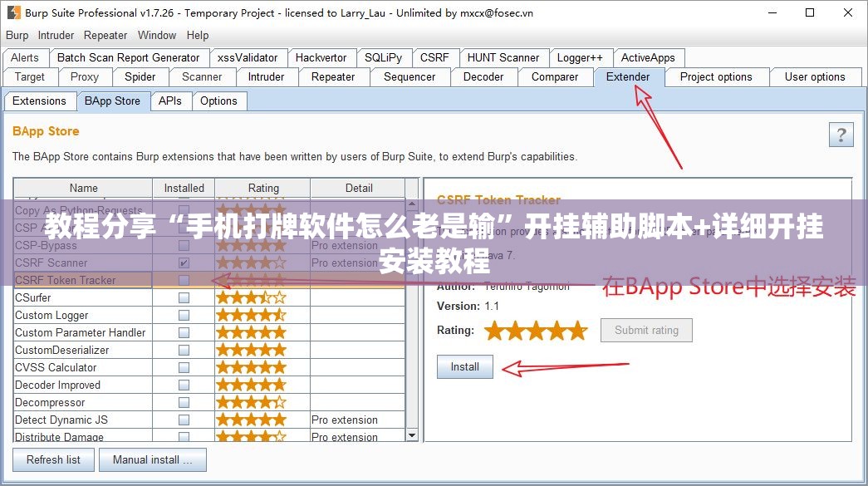
Task: Switch to the HUNT Scanner tab
Action: (x=503, y=57)
